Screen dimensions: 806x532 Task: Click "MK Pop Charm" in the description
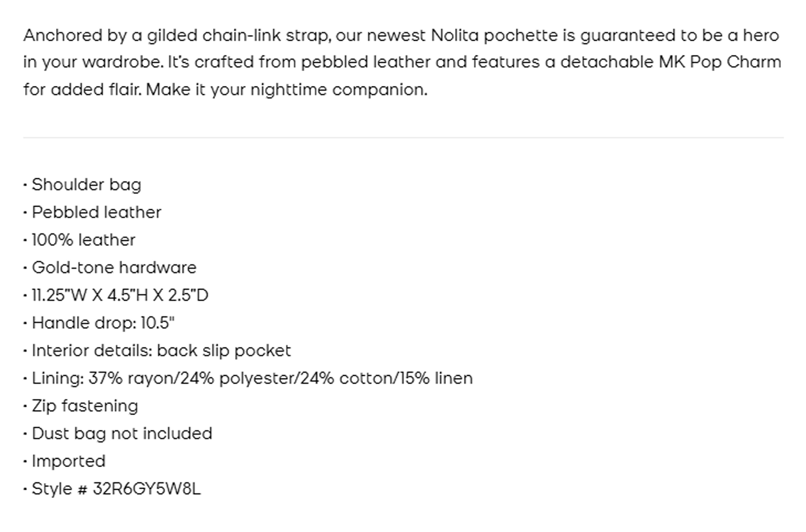click(720, 63)
